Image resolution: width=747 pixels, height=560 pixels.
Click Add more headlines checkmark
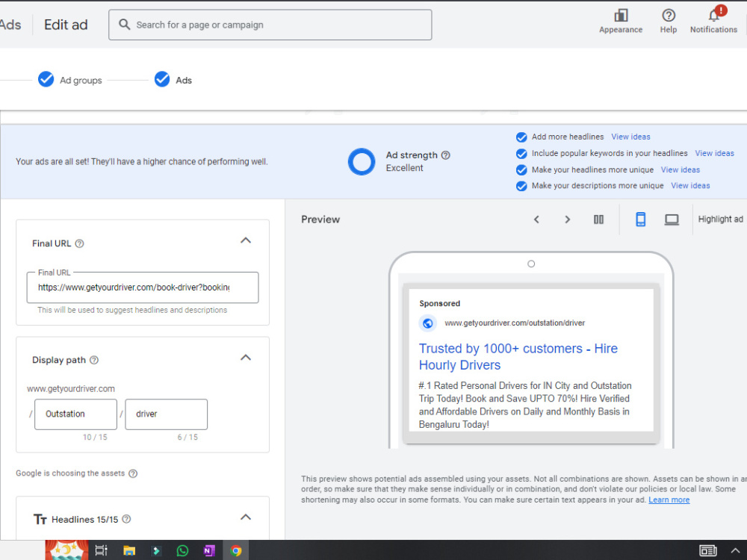pos(521,137)
